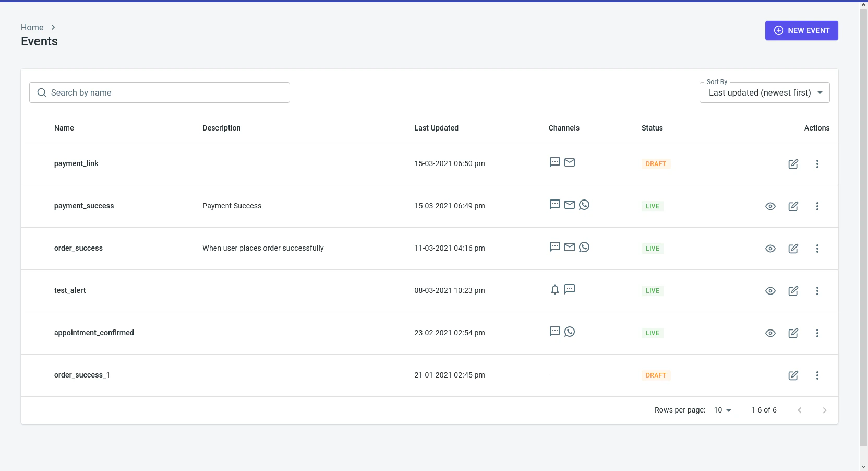The image size is (868, 471).
Task: Open more options for appointment_confirmed
Action: [x=817, y=333]
